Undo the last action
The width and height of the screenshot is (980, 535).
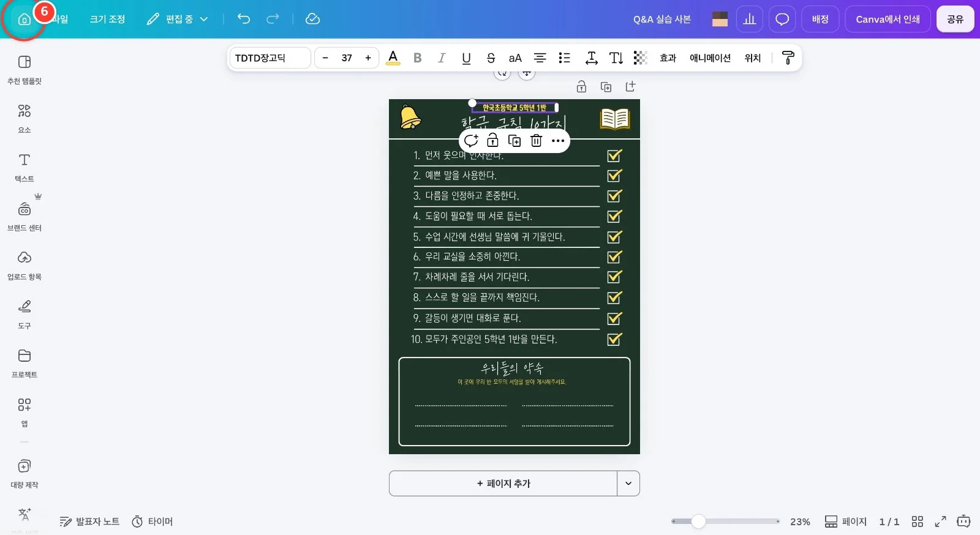(244, 19)
